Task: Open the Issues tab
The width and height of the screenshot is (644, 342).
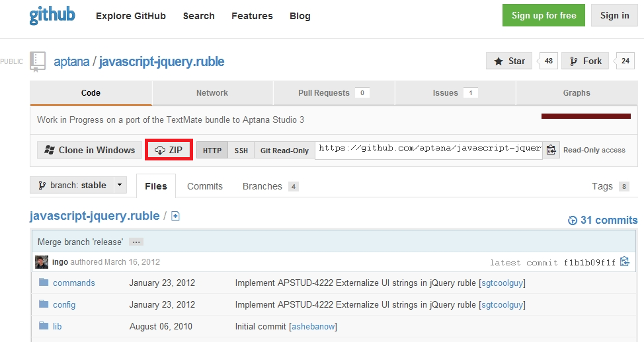Action: (x=455, y=93)
